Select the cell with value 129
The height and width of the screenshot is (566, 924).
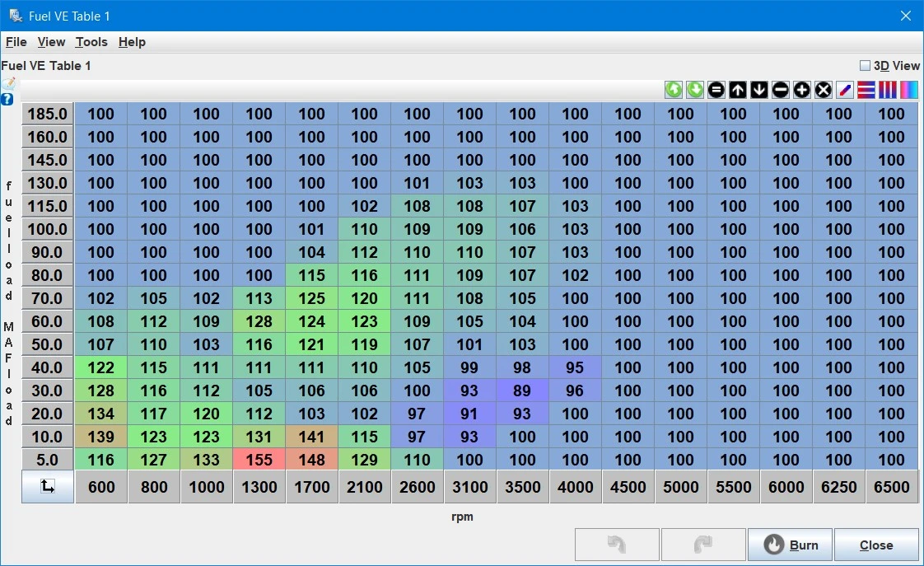(364, 459)
